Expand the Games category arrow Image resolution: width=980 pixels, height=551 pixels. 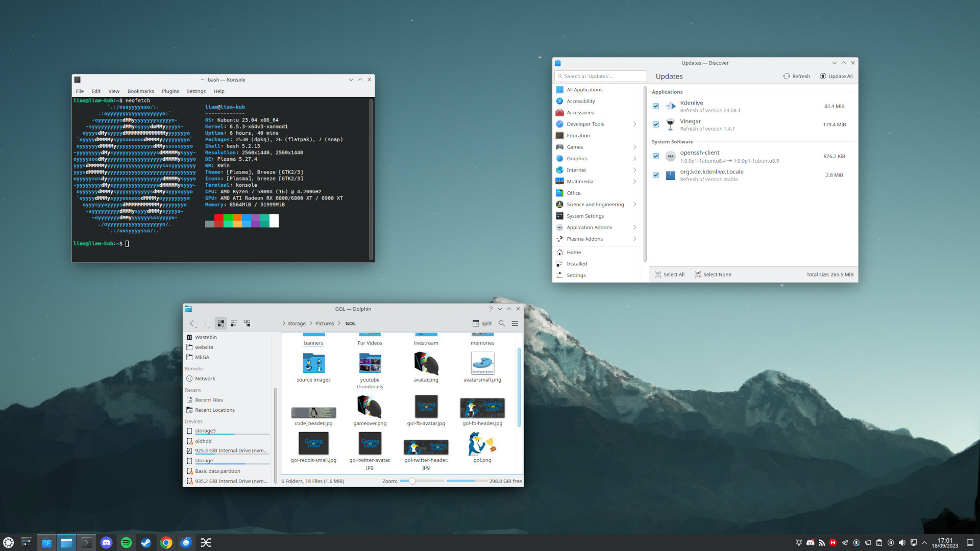[634, 147]
